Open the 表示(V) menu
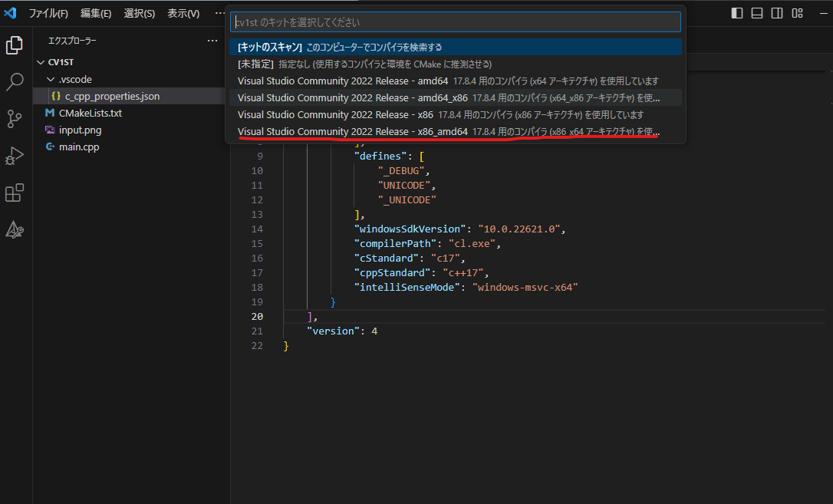The image size is (833, 504). [x=183, y=13]
